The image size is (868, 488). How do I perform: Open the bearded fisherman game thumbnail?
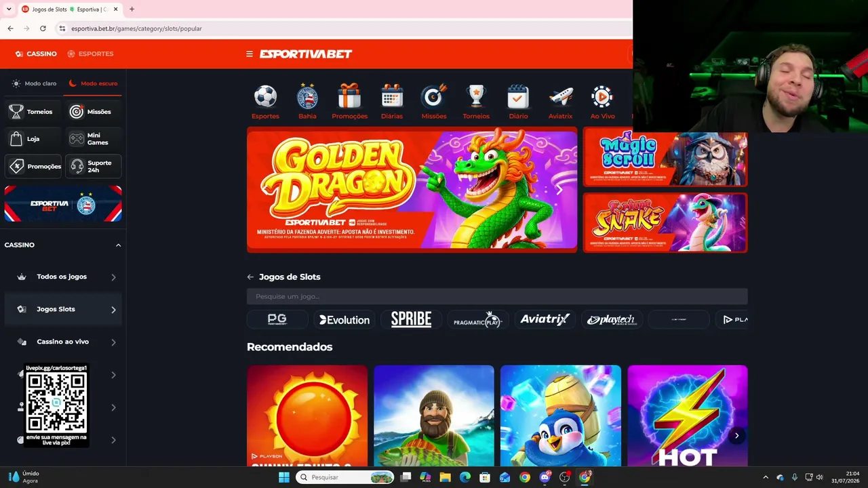coord(434,415)
